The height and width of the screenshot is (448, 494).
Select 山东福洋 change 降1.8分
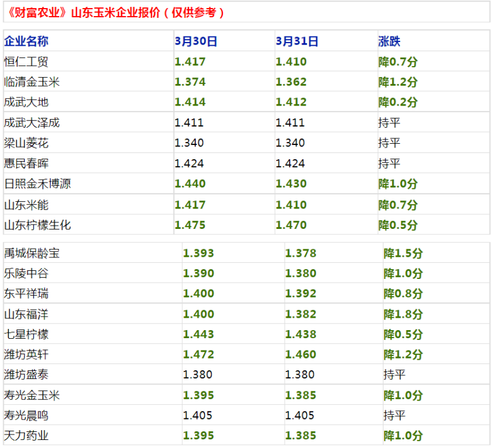(x=403, y=314)
